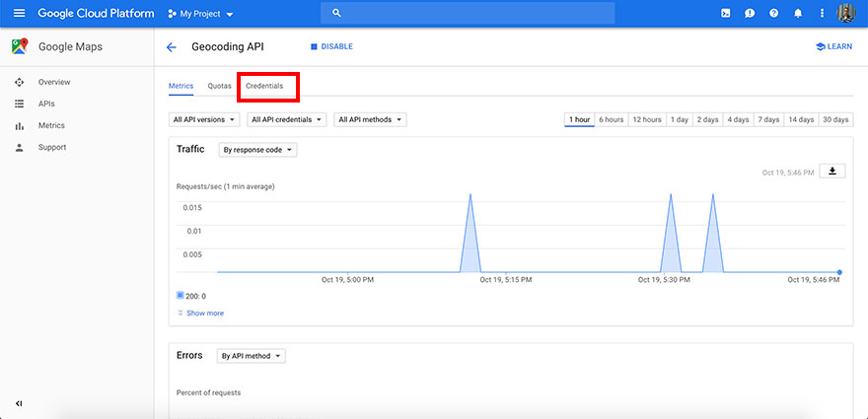Open the By response code dropdown
The height and width of the screenshot is (419, 868).
pyautogui.click(x=257, y=150)
